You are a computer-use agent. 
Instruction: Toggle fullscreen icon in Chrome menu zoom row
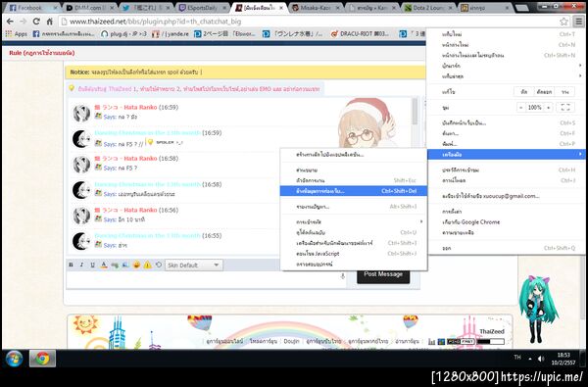565,107
